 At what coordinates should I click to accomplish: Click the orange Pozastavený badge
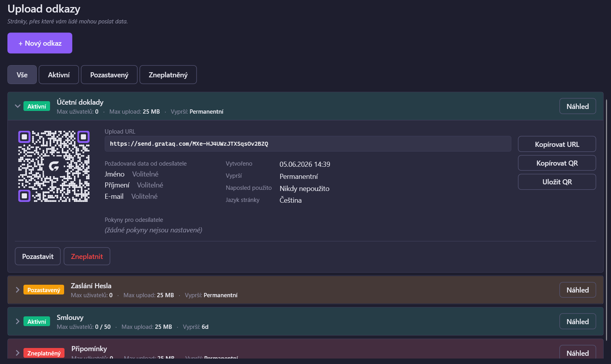point(44,290)
